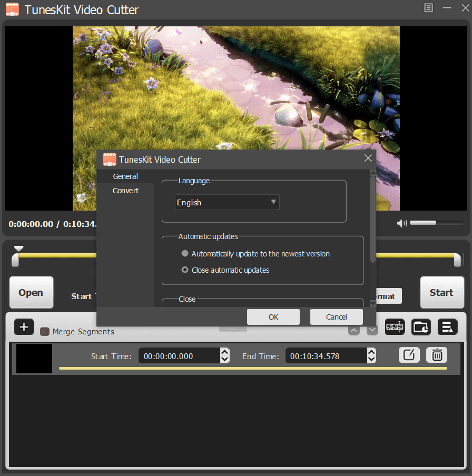Increase End Time with the up stepper

tap(371, 352)
